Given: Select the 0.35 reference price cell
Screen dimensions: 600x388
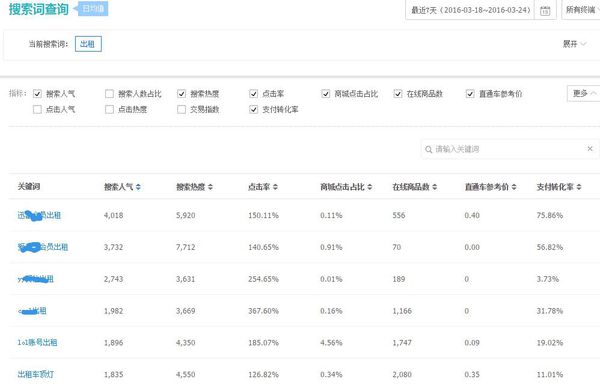Looking at the screenshot, I should (472, 374).
